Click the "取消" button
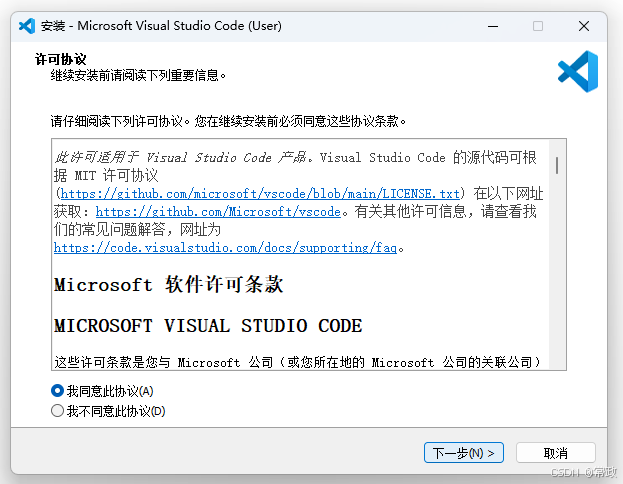The image size is (623, 484). pos(555,453)
